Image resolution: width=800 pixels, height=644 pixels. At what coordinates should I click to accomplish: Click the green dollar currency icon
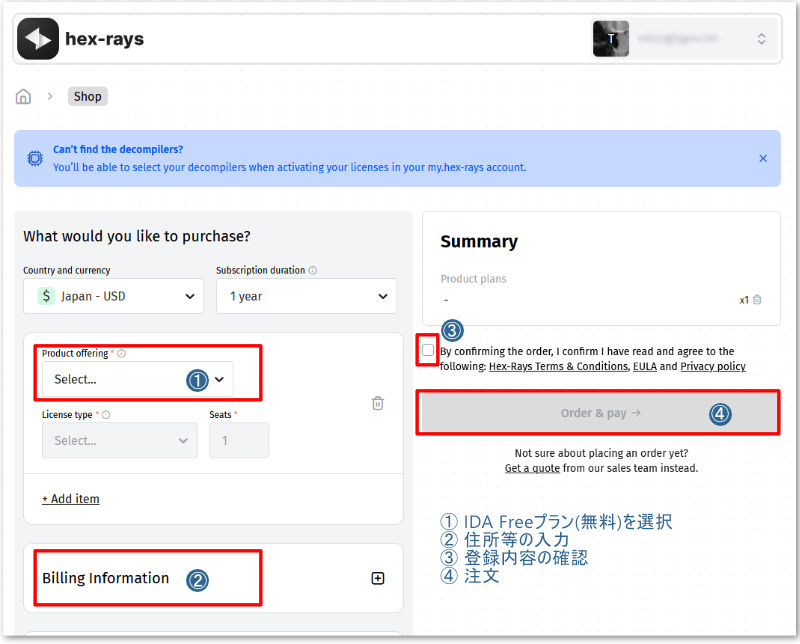tap(46, 296)
